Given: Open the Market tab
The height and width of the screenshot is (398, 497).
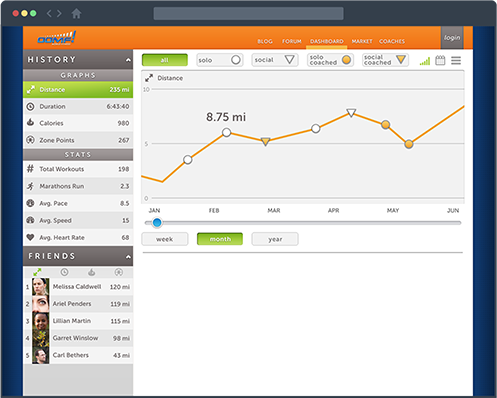Looking at the screenshot, I should coord(362,41).
